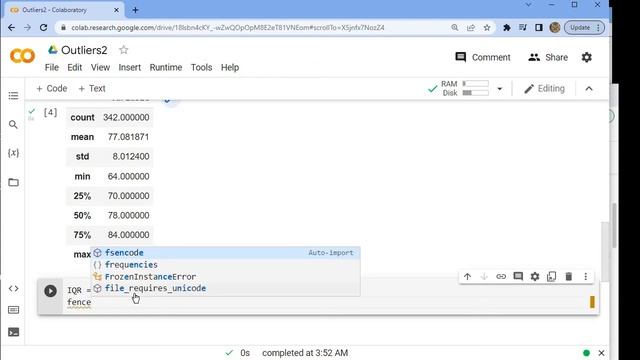Image resolution: width=640 pixels, height=360 pixels.
Task: Open the View menu
Action: click(x=100, y=68)
